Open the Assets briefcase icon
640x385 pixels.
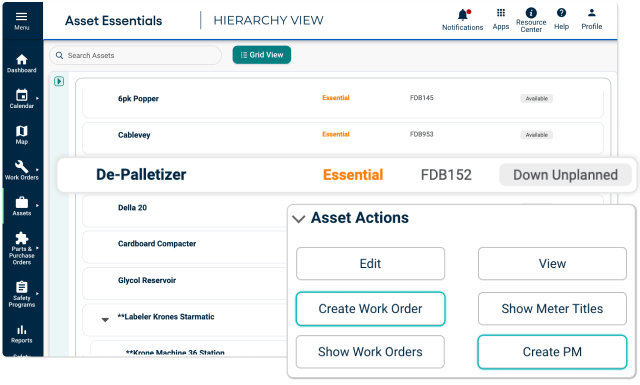tap(22, 203)
